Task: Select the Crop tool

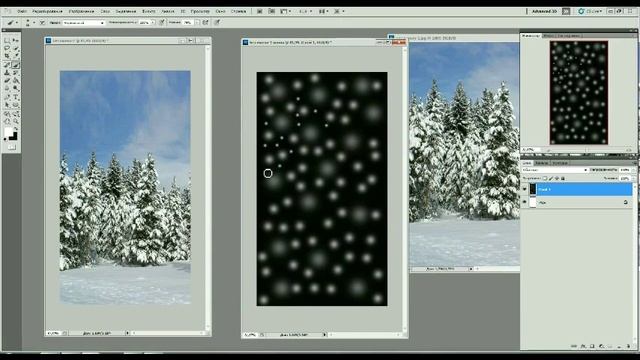Action: point(7,55)
